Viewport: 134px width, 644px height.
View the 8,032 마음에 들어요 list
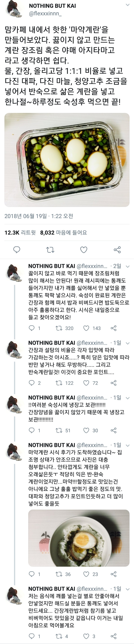tap(63, 233)
